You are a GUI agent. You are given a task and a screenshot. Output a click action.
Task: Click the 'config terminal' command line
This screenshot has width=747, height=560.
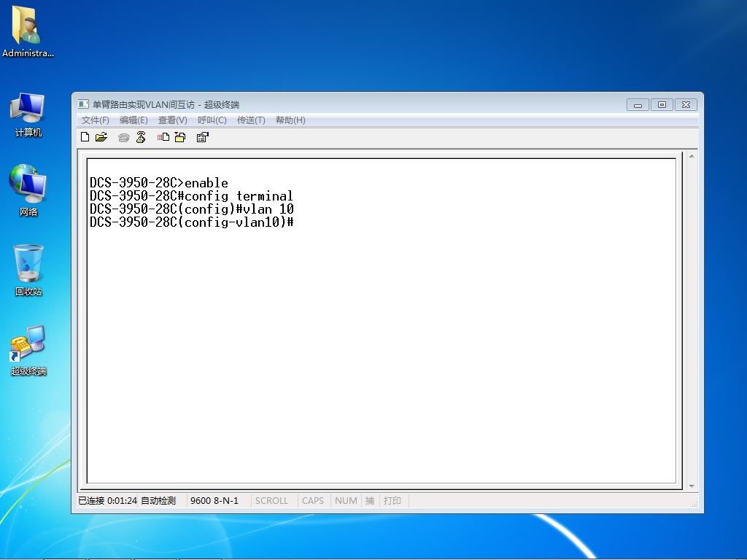click(x=192, y=195)
